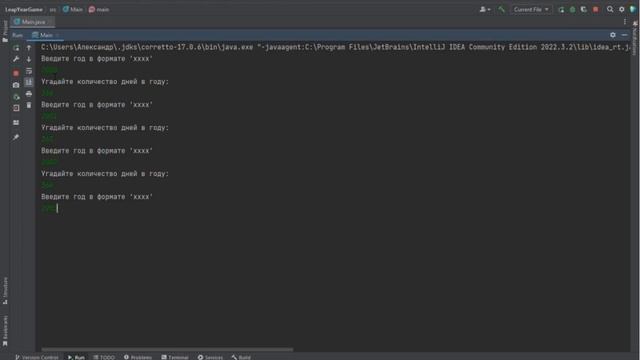Open the Build tool window
The height and width of the screenshot is (360, 640).
(x=241, y=357)
